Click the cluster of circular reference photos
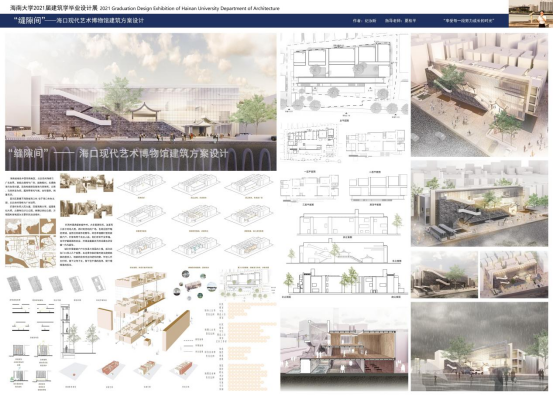Image resolution: width=553 pixels, height=397 pixels. [194, 285]
